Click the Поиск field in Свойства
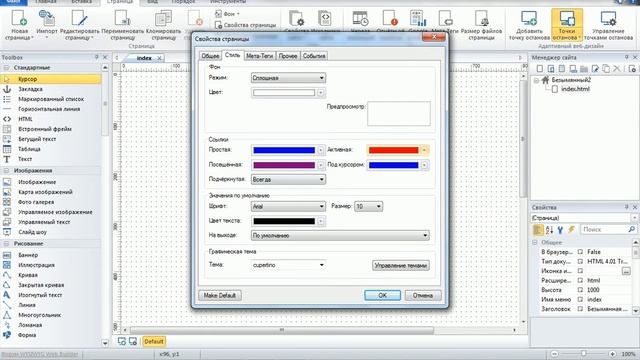The width and height of the screenshot is (640, 360). pyautogui.click(x=609, y=230)
